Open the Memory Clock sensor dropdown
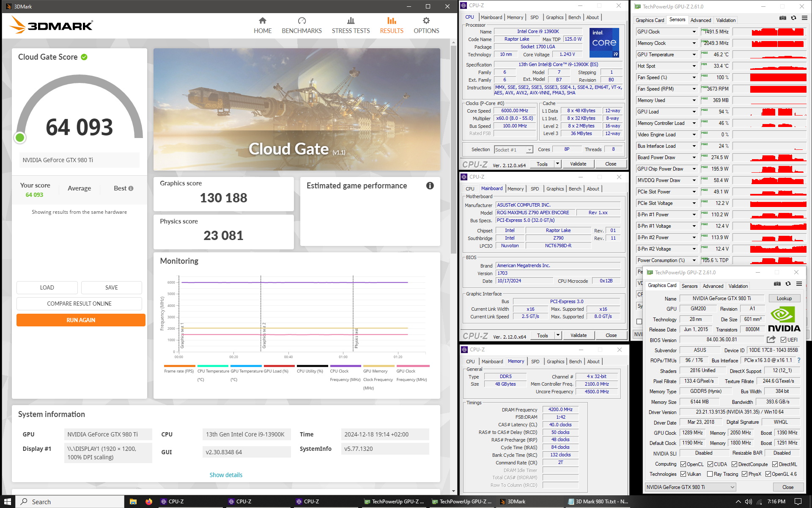The image size is (812, 508). tap(694, 43)
